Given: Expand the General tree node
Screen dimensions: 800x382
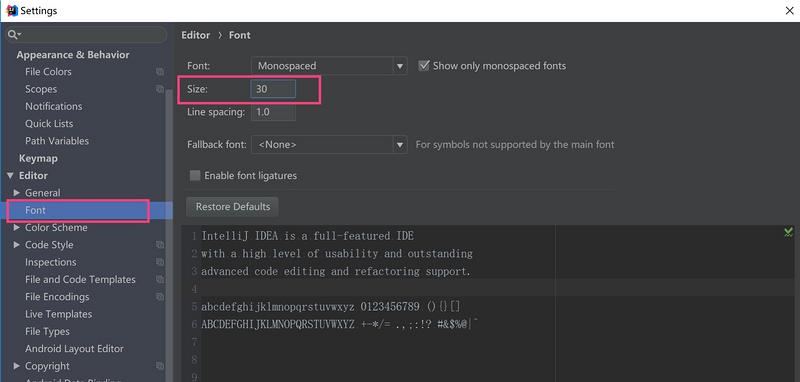Looking at the screenshot, I should click(x=17, y=193).
